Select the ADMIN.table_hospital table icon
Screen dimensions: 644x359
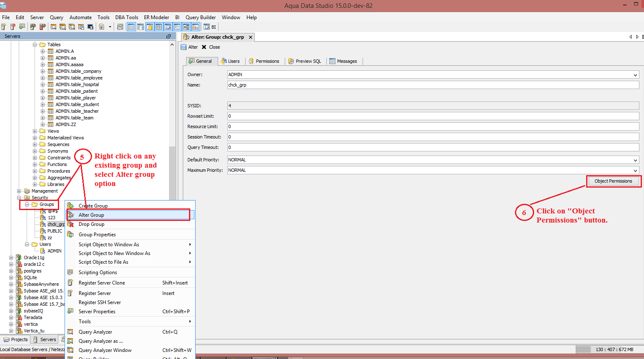(x=50, y=84)
